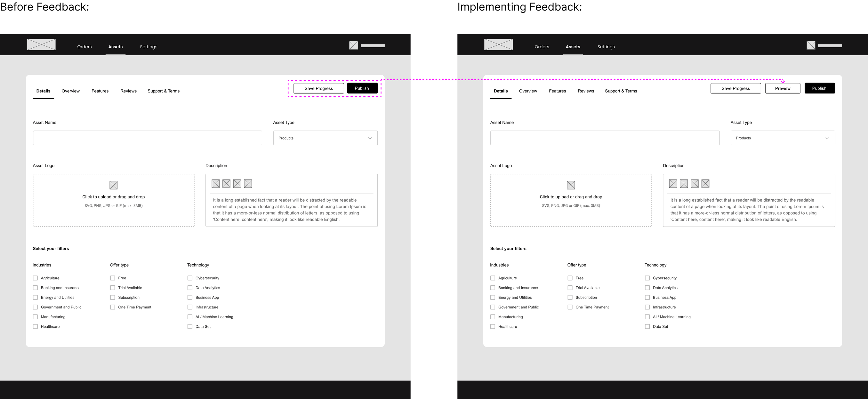Click the fourth description toolbar icon in the Implementing Feedback mockup

(705, 184)
